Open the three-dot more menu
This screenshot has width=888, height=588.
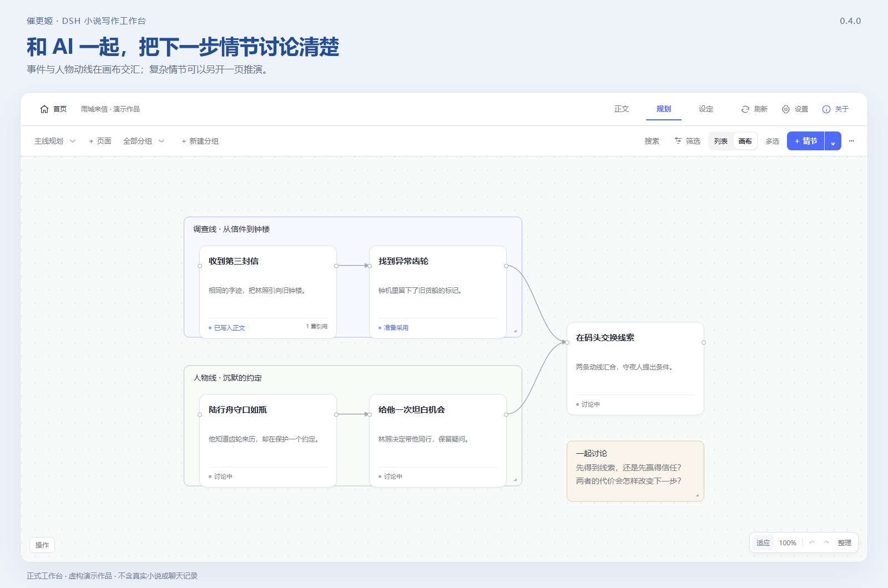[851, 141]
